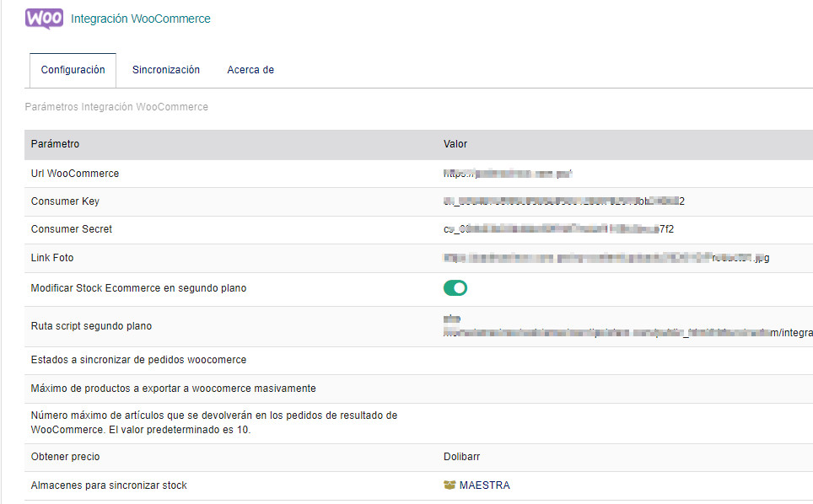This screenshot has height=504, width=813.
Task: Click Almacenes para sincronizar stock label
Action: (109, 485)
